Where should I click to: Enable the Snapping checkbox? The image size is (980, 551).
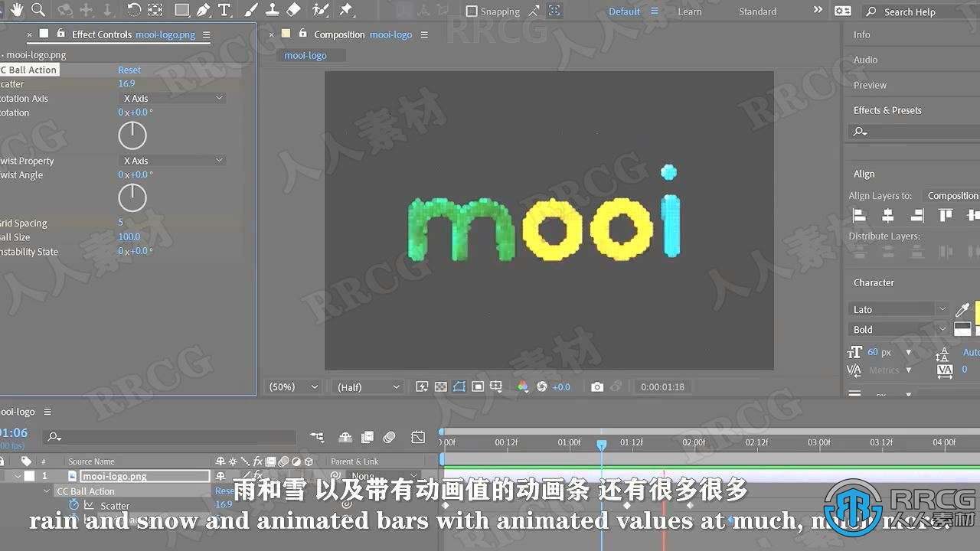[x=472, y=11]
